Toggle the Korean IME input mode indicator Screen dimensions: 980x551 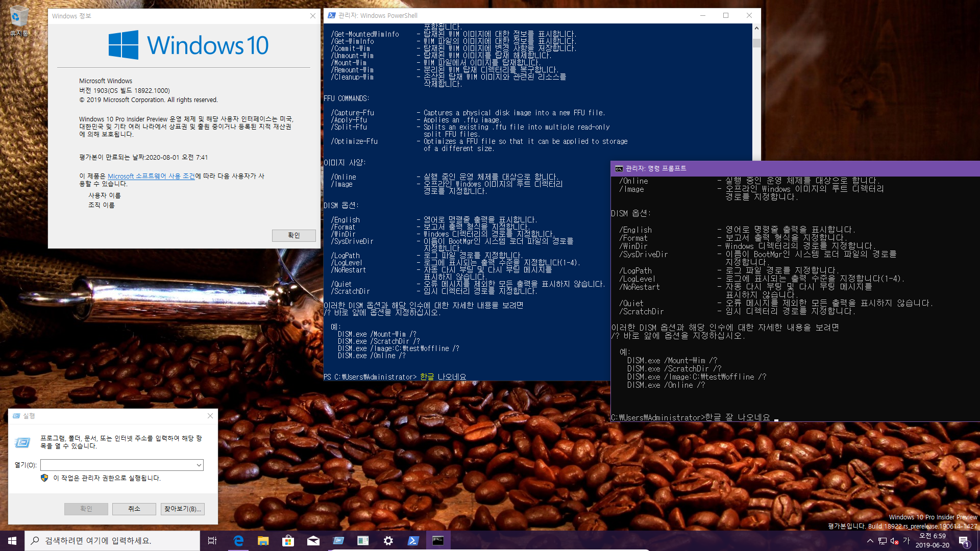pyautogui.click(x=906, y=540)
